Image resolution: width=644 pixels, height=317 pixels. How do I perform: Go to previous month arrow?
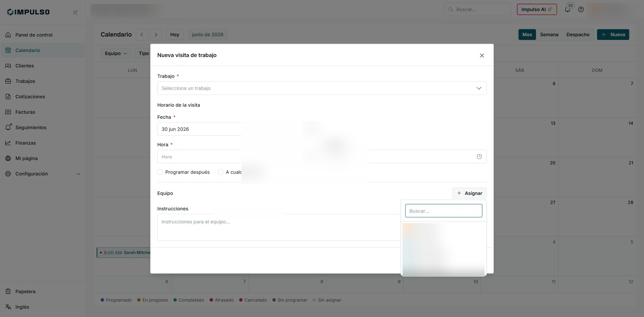[142, 35]
